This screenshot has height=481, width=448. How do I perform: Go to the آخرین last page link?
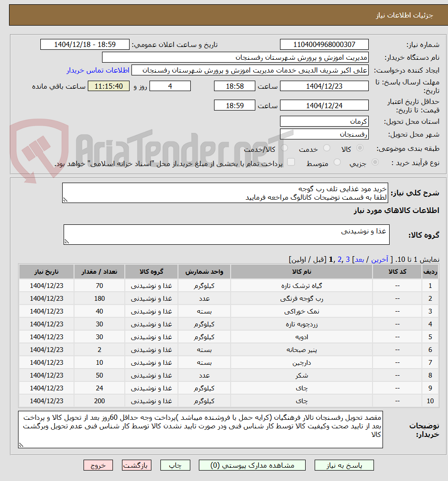(380, 259)
